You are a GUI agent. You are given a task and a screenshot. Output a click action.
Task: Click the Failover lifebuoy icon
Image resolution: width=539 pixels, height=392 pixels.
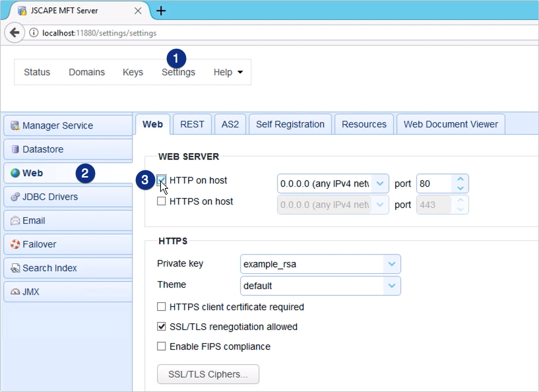15,244
